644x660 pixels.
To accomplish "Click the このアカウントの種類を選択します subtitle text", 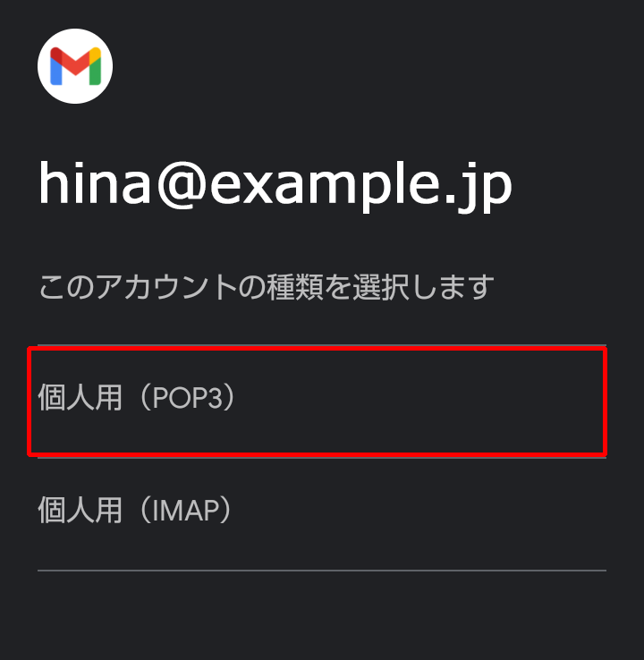I will coord(266,287).
